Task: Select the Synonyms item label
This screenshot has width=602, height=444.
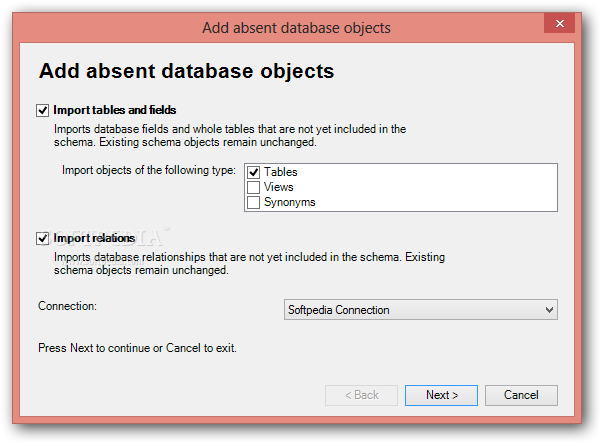Action: [x=289, y=202]
